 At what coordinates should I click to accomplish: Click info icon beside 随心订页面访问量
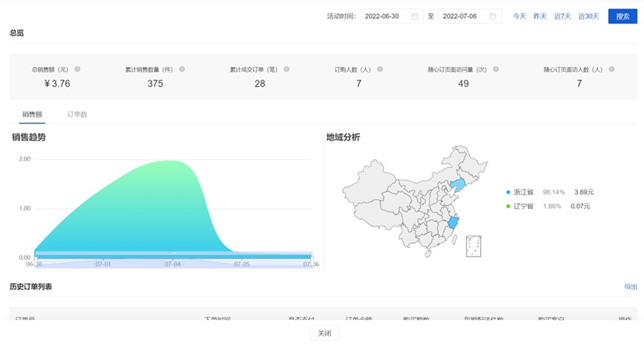[x=494, y=69]
